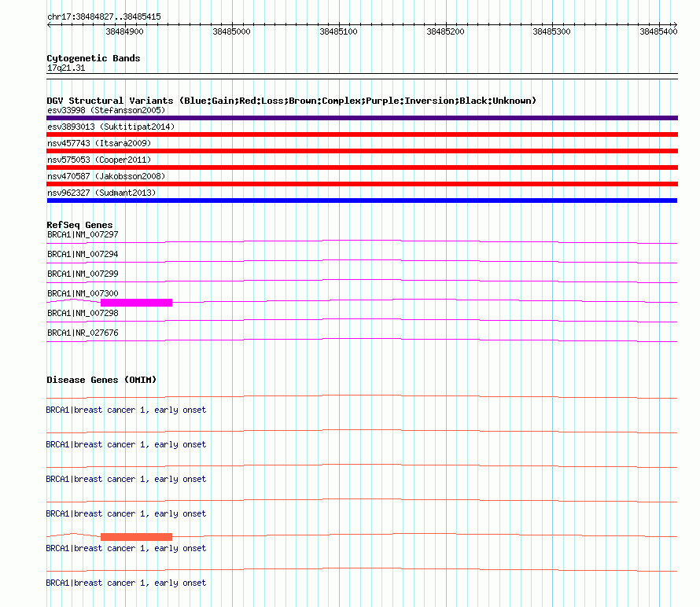Select the Cytogenetic Bands track title
Viewport: 700px width, 607px height.
point(94,58)
